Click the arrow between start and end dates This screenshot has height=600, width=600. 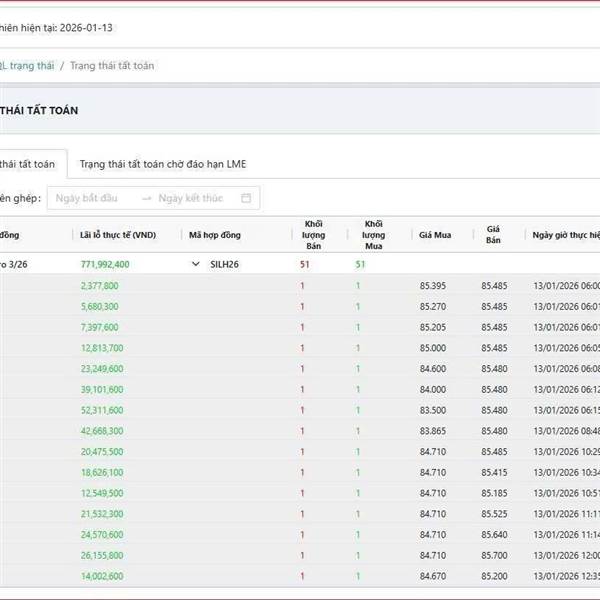pyautogui.click(x=146, y=198)
